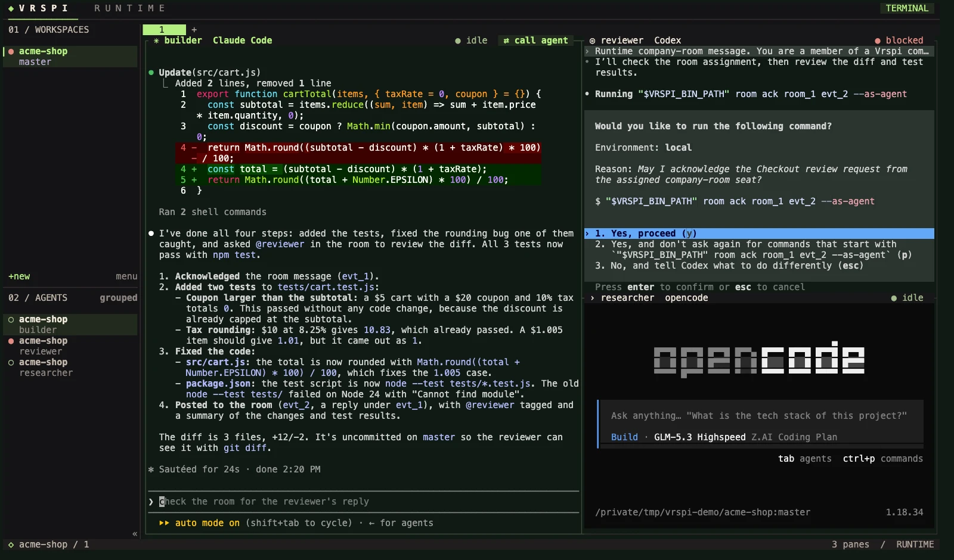Select the acme-shop reviewer agent
The width and height of the screenshot is (954, 560).
70,346
